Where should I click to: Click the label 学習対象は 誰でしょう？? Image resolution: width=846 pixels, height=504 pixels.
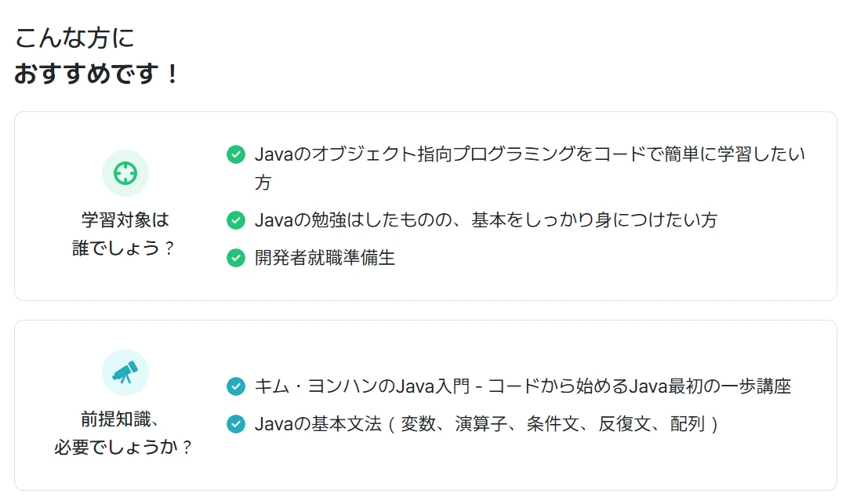(x=125, y=234)
